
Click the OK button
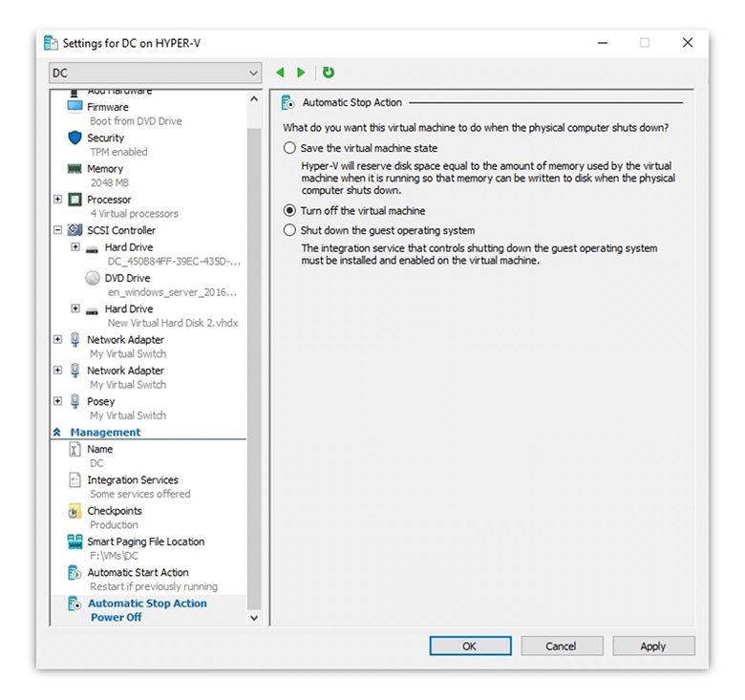tap(469, 647)
